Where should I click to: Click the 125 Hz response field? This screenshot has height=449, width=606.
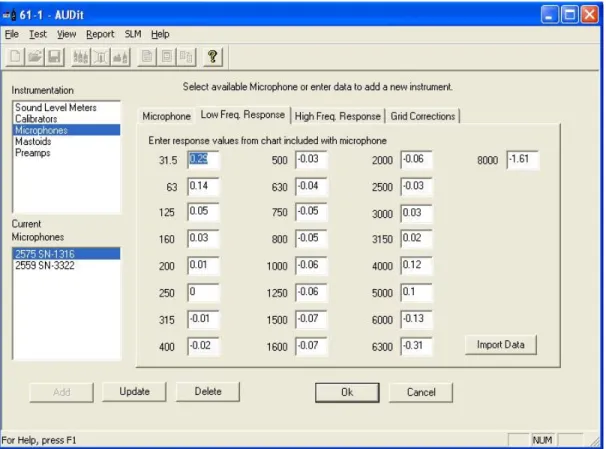coord(203,212)
